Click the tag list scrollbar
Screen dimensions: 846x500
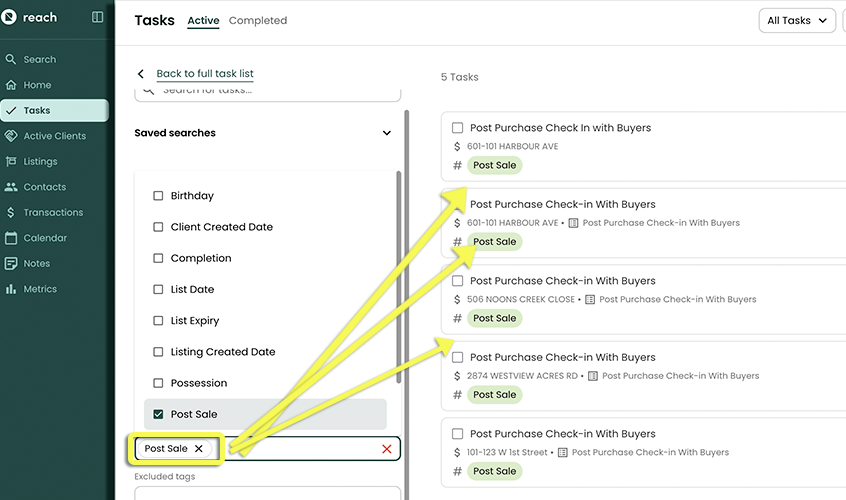pyautogui.click(x=398, y=280)
